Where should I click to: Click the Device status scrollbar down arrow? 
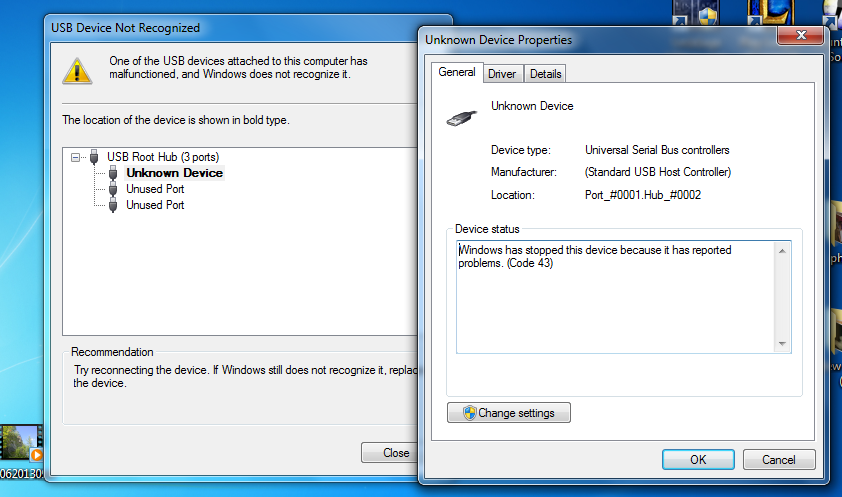[782, 343]
